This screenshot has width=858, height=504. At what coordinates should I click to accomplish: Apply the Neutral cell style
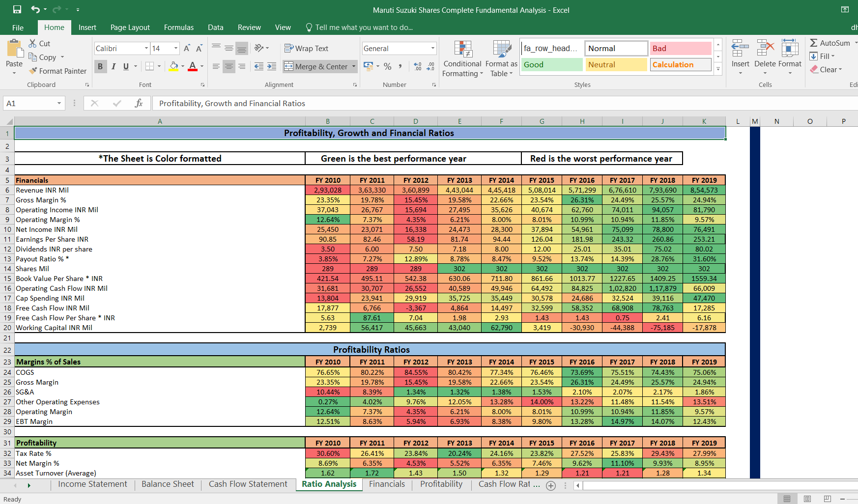(616, 64)
